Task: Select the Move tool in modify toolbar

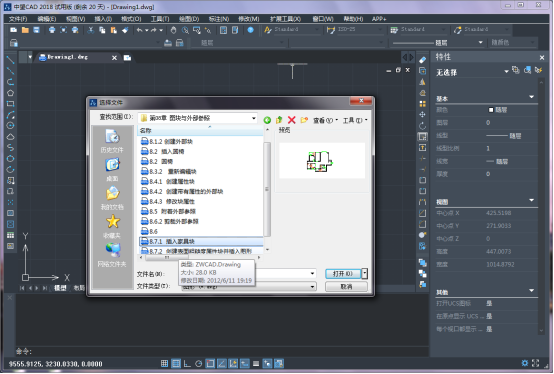Action: tap(423, 114)
